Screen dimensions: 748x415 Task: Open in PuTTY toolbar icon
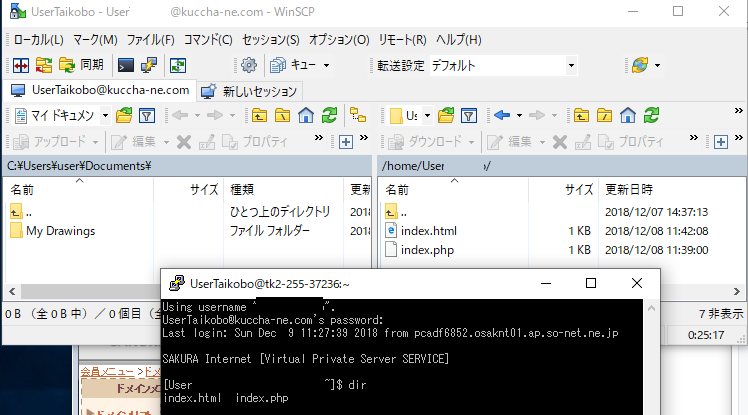click(149, 65)
